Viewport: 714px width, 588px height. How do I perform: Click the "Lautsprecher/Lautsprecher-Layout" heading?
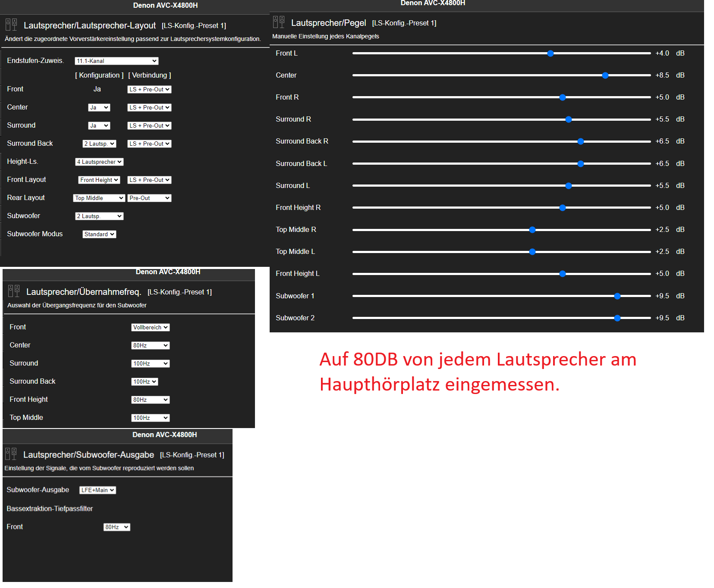tap(90, 25)
